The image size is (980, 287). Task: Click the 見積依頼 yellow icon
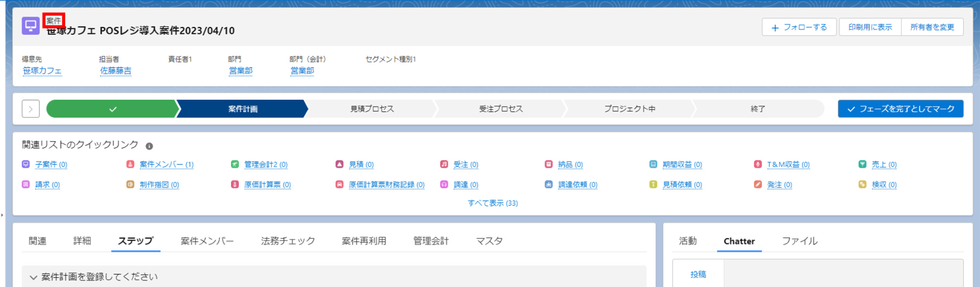653,184
